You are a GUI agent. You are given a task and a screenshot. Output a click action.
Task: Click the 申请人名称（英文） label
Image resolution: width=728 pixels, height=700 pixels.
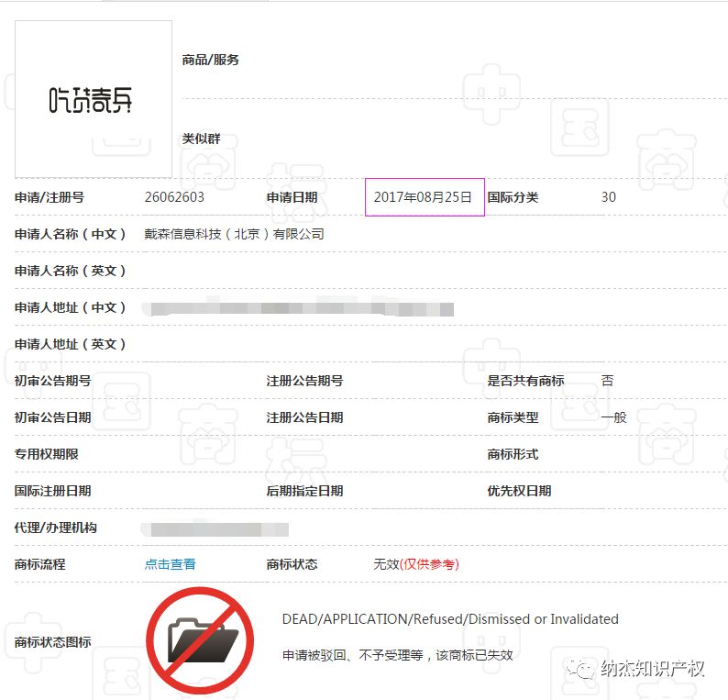[70, 271]
